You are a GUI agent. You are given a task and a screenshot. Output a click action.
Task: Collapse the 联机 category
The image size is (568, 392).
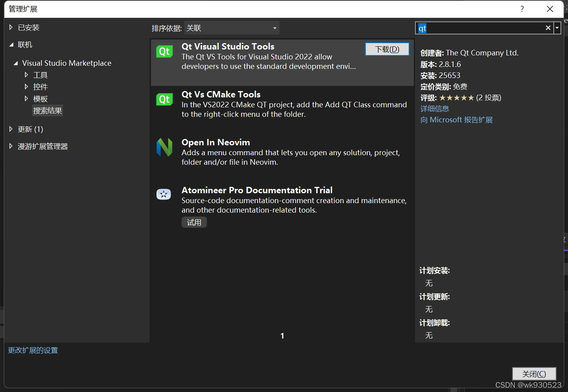point(11,45)
